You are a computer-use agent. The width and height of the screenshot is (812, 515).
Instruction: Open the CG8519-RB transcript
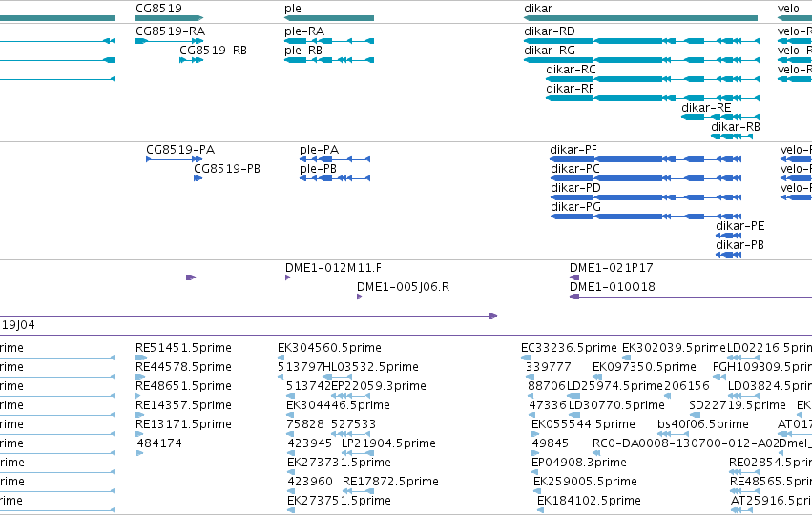click(214, 51)
